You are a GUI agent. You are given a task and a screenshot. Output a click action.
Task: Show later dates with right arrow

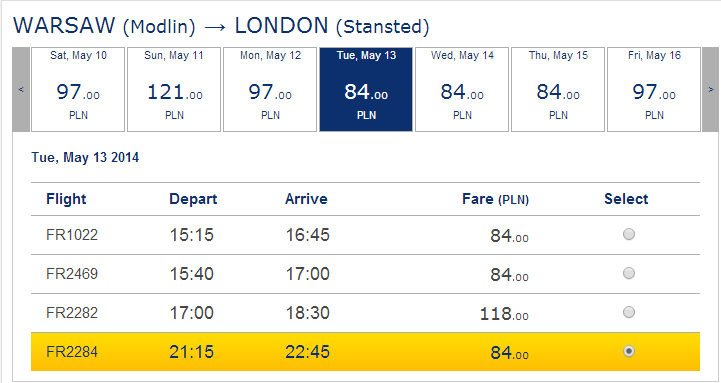point(710,89)
